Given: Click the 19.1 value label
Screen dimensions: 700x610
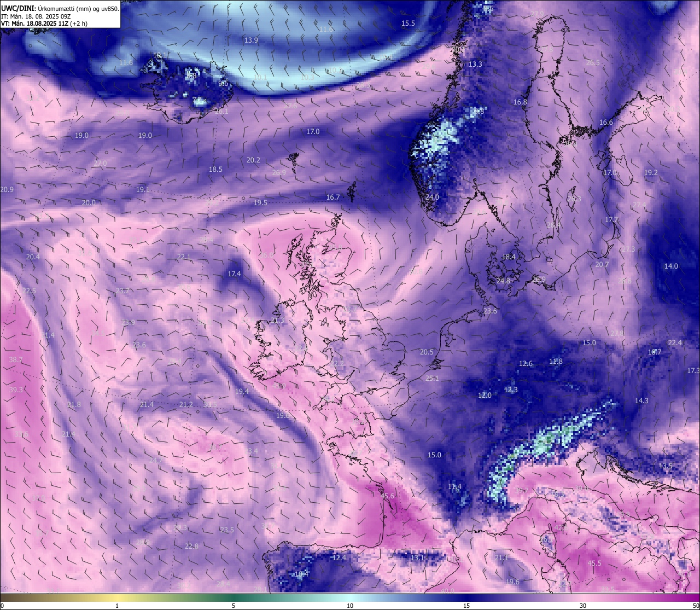Looking at the screenshot, I should pyautogui.click(x=143, y=190).
